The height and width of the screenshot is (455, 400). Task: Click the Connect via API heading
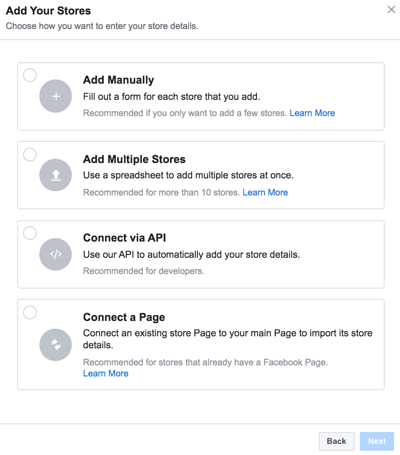tap(124, 238)
